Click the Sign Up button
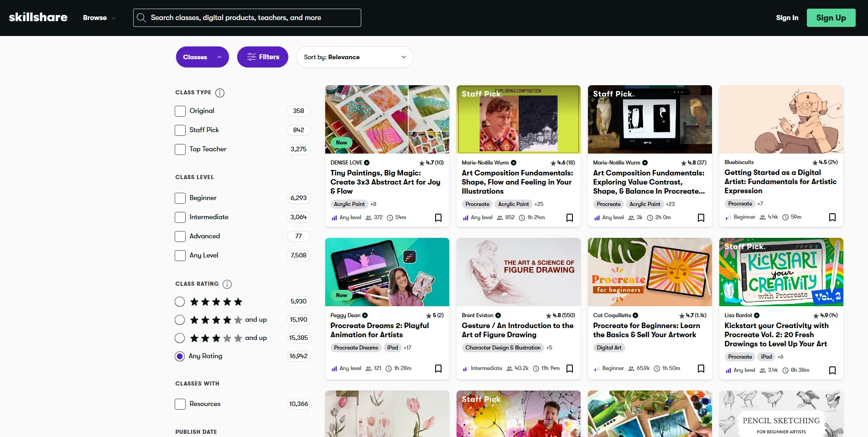Image resolution: width=868 pixels, height=437 pixels. [x=831, y=17]
